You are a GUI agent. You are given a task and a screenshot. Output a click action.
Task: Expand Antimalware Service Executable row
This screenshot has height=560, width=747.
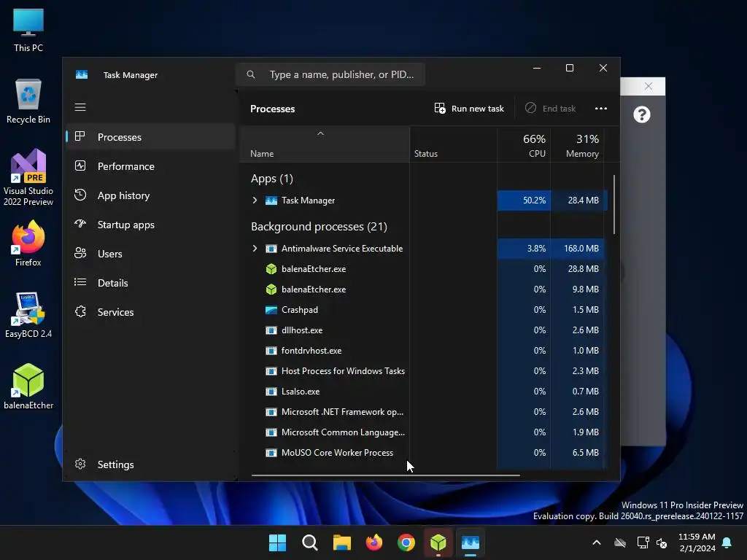tap(255, 249)
